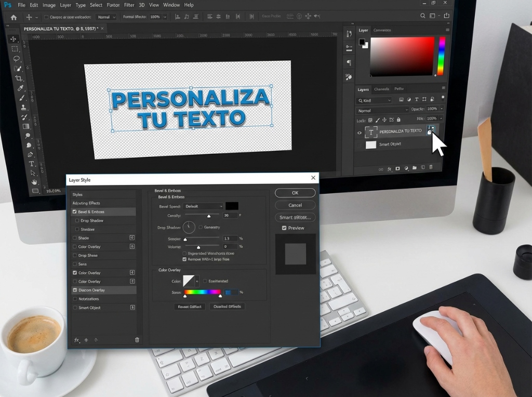The image size is (532, 397).
Task: Select the Smart Object layer thumbnail
Action: (371, 145)
